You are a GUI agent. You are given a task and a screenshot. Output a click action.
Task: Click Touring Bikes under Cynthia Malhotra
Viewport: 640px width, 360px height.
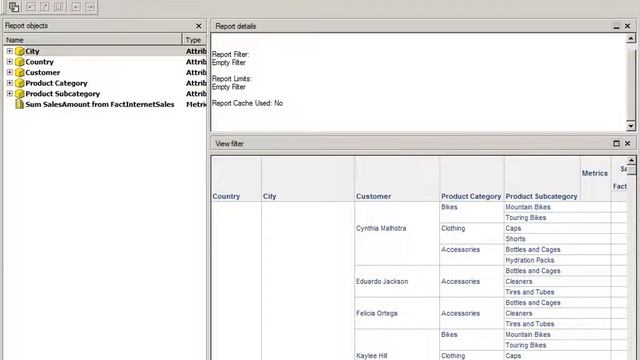click(x=558, y=218)
